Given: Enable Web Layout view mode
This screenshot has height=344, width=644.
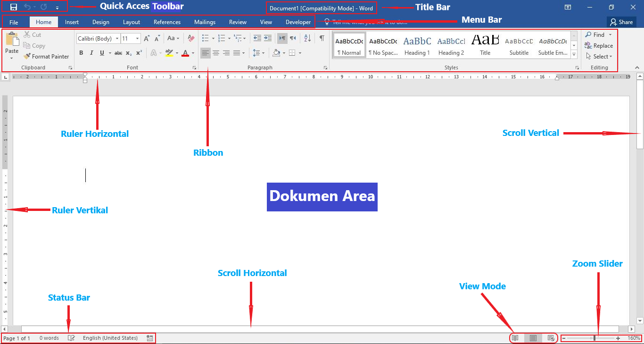Looking at the screenshot, I should (551, 338).
